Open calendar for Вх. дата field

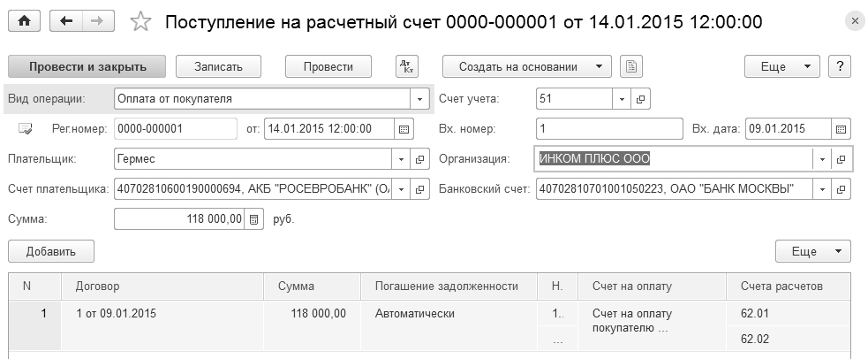click(x=842, y=129)
